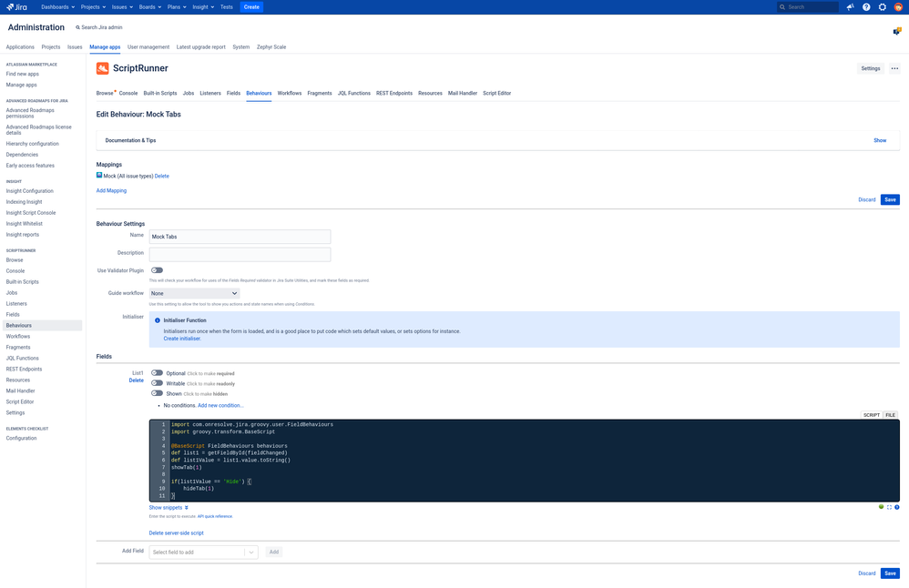Open the Projects dropdown menu

pyautogui.click(x=93, y=7)
